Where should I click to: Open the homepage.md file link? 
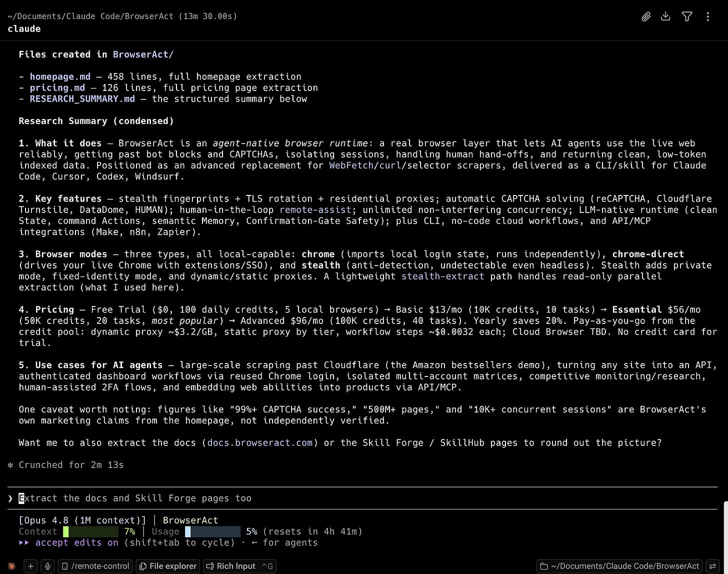click(x=60, y=76)
